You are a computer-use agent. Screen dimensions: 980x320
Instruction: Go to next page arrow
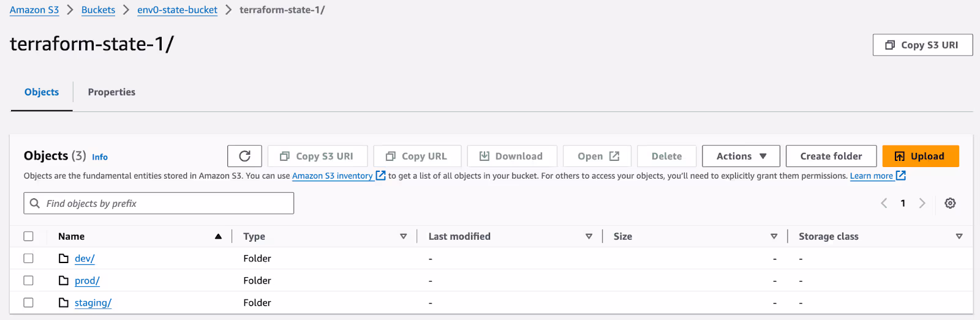(x=922, y=203)
